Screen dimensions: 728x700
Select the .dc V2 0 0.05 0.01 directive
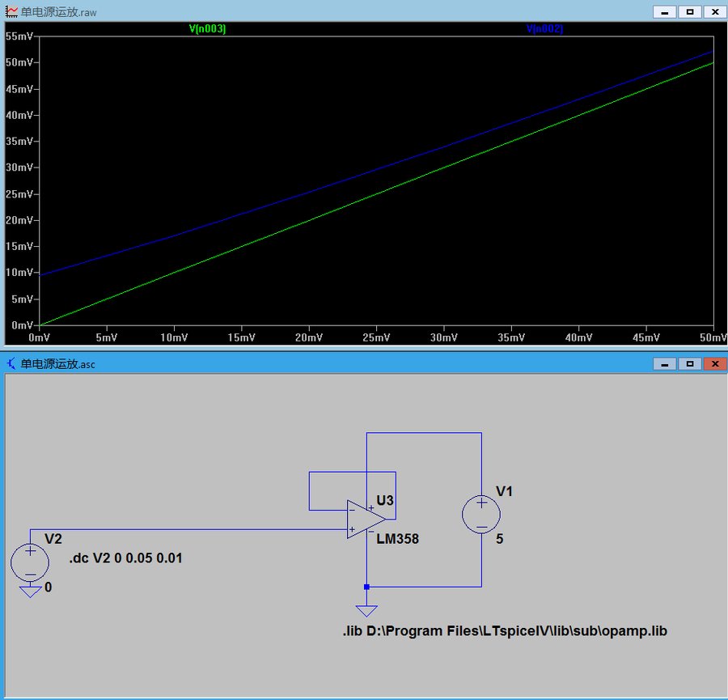point(125,558)
